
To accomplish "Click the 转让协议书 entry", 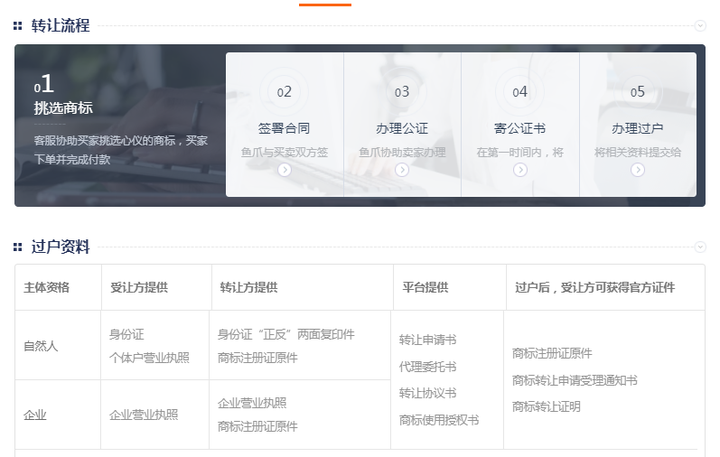I will click(428, 393).
